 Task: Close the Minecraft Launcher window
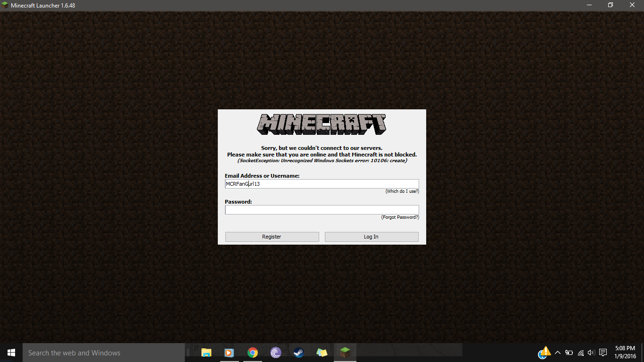(633, 5)
